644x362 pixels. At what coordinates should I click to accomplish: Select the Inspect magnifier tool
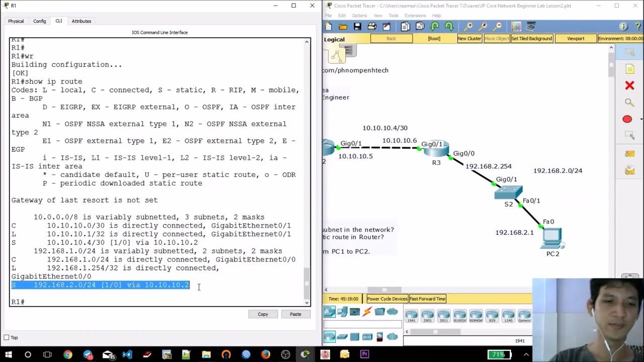pyautogui.click(x=629, y=103)
